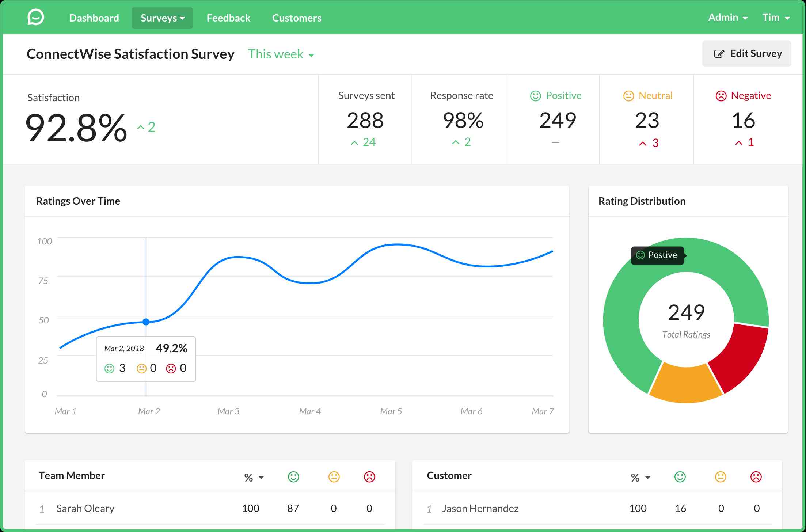Screen dimensions: 806x532
Task: Click Customer table green smiley header
Action: pyautogui.click(x=680, y=476)
